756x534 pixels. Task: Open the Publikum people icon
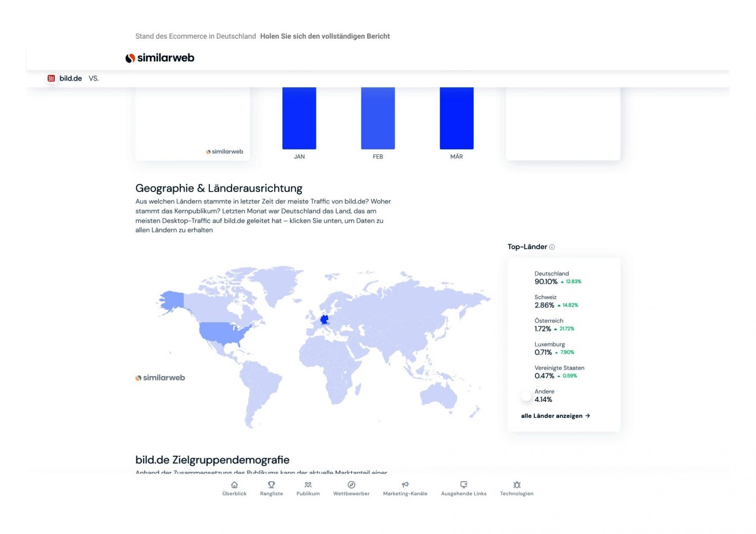click(308, 485)
